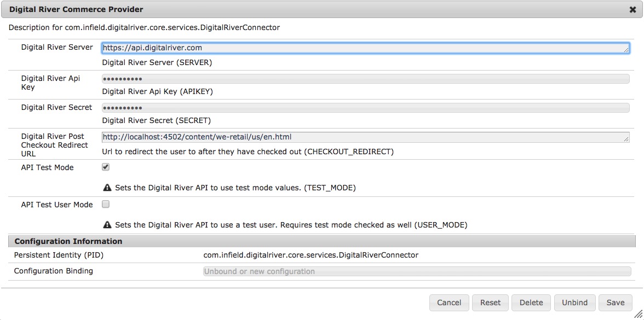Click the dialog's bottom-right resize corner

click(639, 315)
